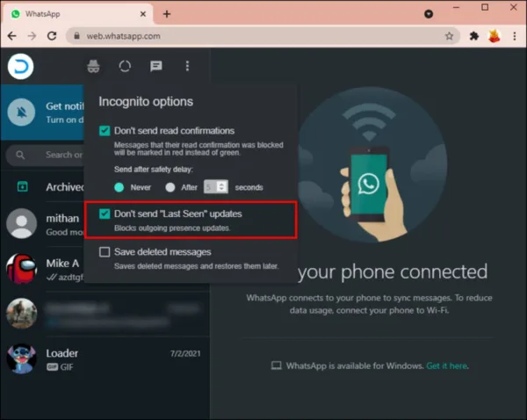
Task: Open the blurred contact's avatar photo
Action: [21, 314]
